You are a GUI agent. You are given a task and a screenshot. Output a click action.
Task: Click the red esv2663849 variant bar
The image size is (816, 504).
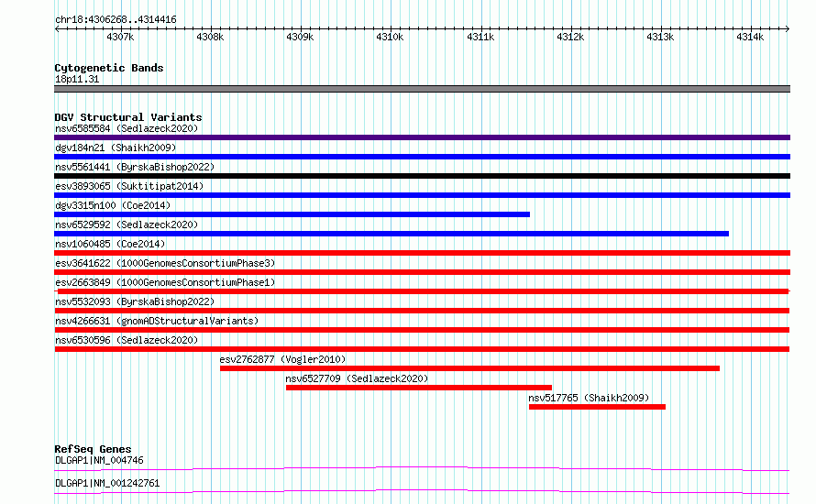(422, 291)
